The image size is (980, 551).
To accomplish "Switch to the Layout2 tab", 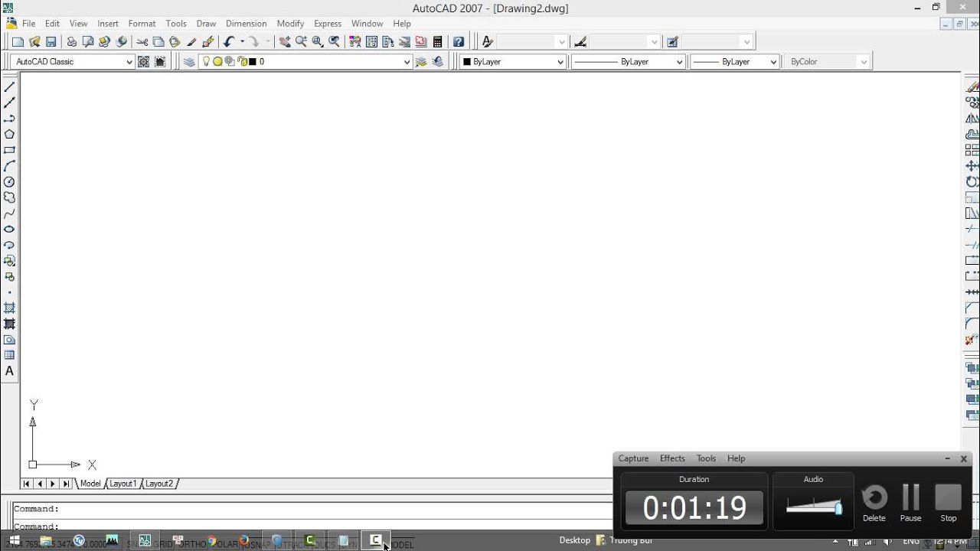I will (159, 484).
